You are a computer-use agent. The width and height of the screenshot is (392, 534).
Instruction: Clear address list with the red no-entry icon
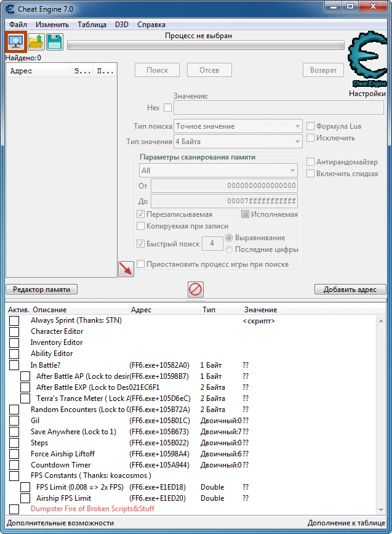pos(196,289)
